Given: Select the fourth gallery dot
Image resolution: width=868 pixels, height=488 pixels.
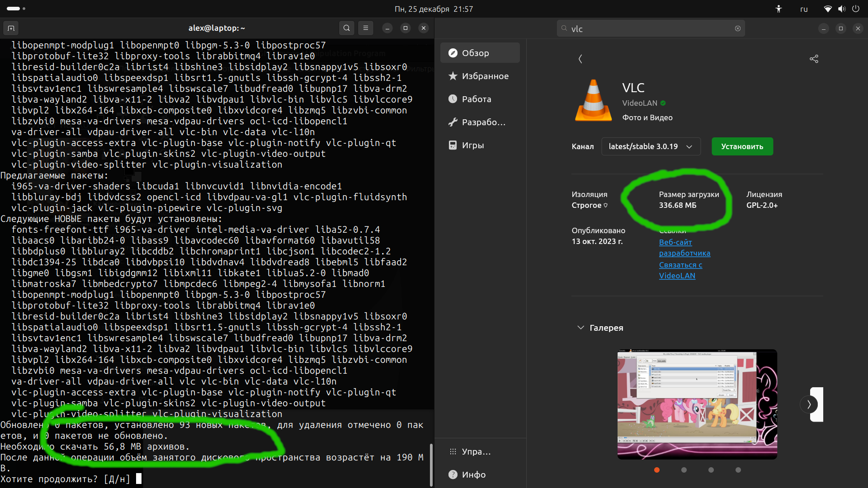Looking at the screenshot, I should click(x=738, y=470).
